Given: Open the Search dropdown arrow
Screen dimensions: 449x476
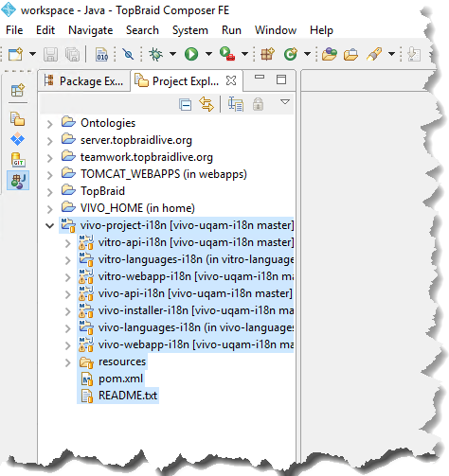Looking at the screenshot, I should click(x=391, y=54).
